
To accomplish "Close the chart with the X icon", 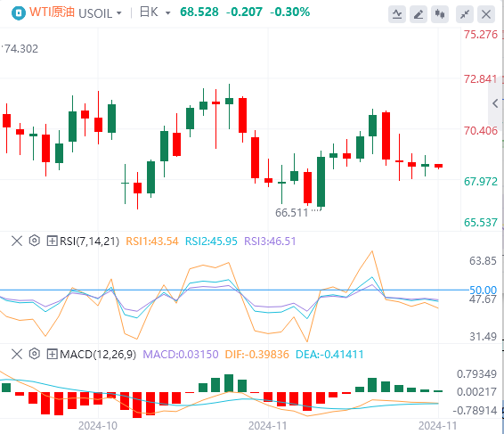I will pos(486,14).
